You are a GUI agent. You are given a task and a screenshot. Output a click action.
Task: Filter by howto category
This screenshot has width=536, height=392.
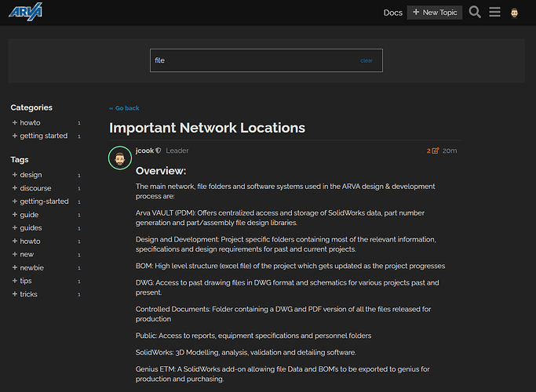click(46, 122)
